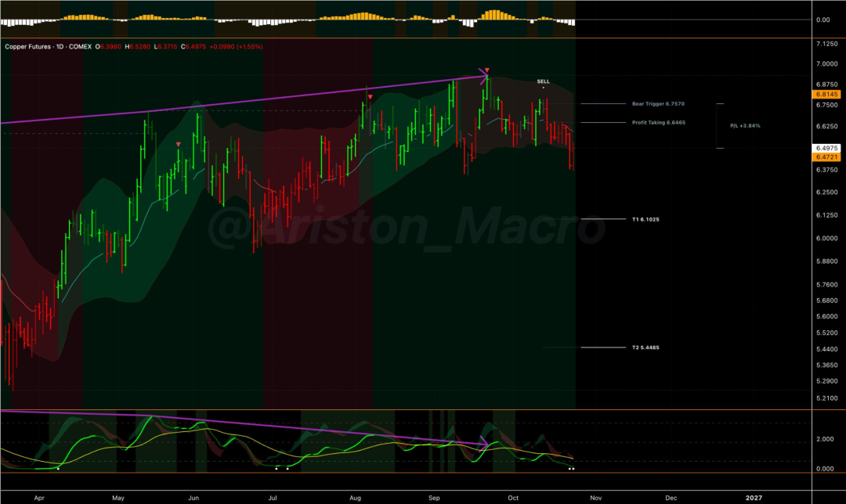This screenshot has width=846, height=504.
Task: Click the red triangle marker in early August
Action: click(x=370, y=97)
